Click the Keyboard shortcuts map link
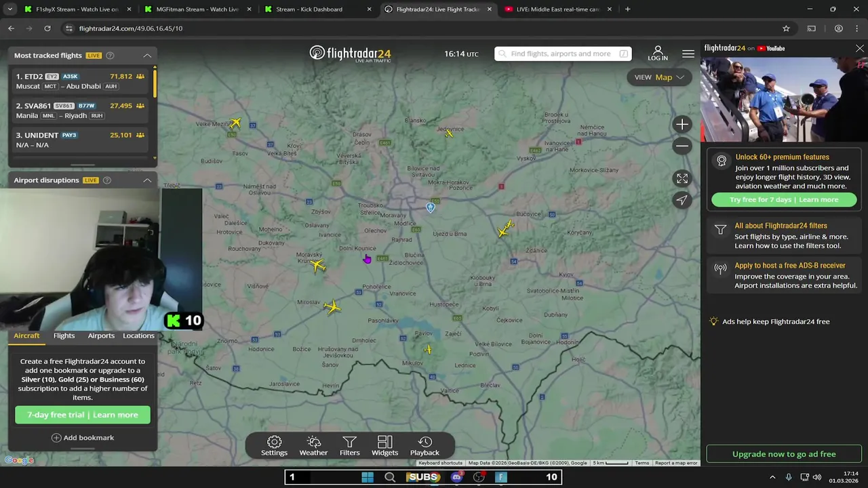Viewport: 868px width, 488px height. point(440,463)
